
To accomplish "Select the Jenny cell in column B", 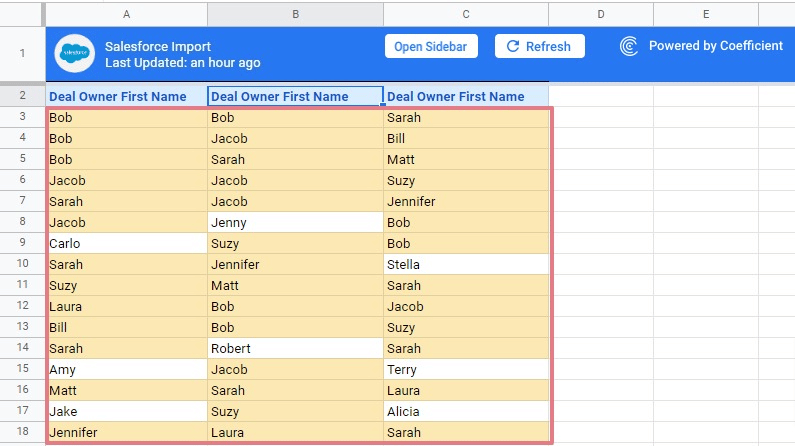I will (295, 222).
